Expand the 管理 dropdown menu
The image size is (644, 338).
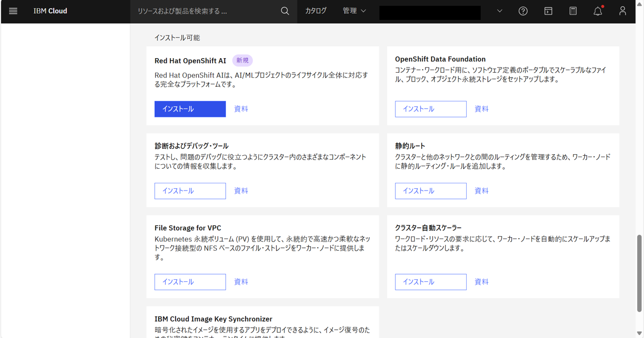(x=354, y=11)
